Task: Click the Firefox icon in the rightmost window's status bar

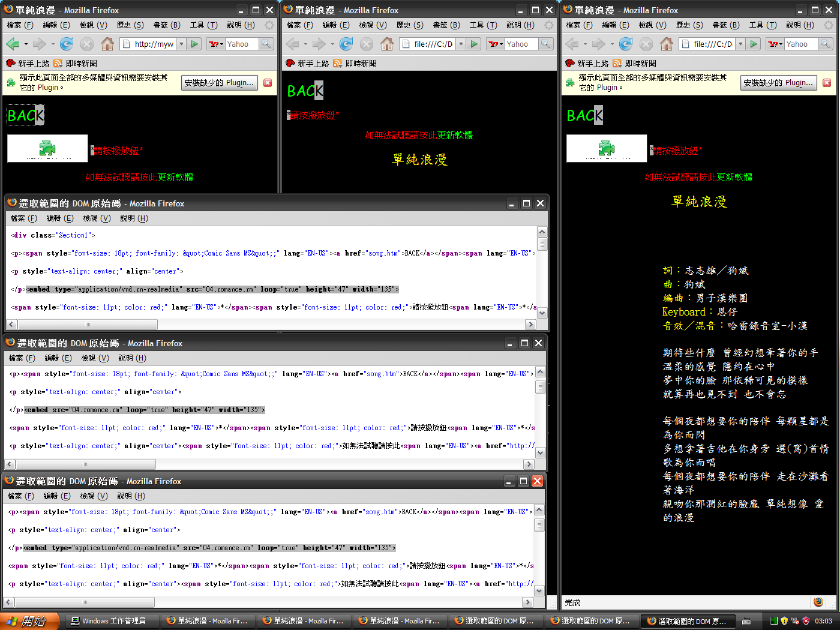Action: (x=818, y=602)
